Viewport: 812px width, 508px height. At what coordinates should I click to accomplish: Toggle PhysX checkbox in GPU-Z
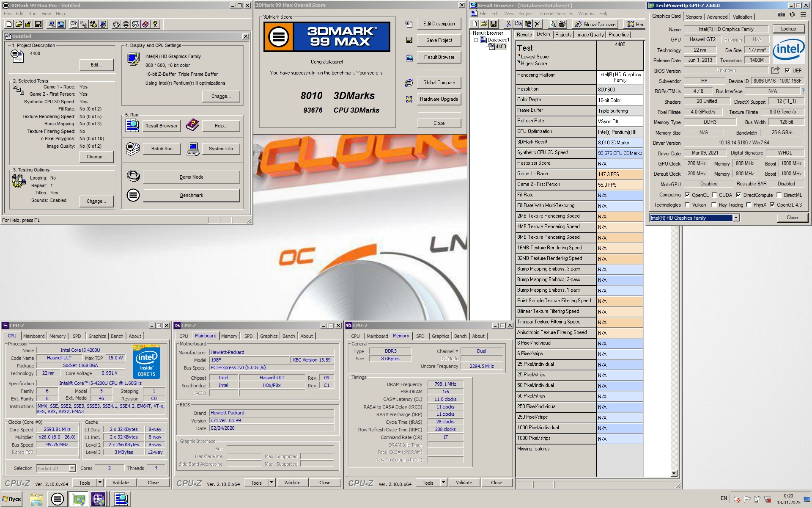tap(749, 205)
